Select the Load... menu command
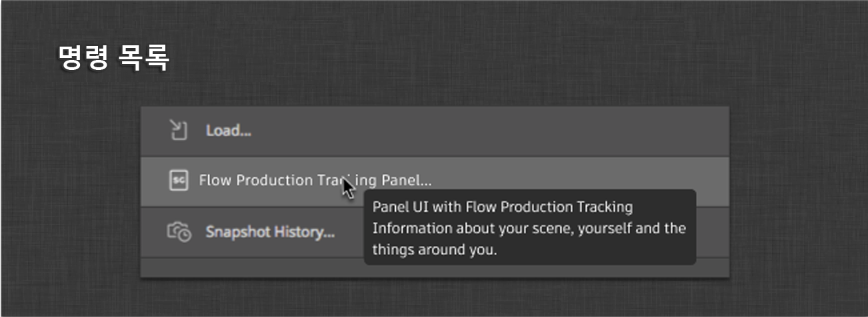The image size is (868, 317). (228, 131)
